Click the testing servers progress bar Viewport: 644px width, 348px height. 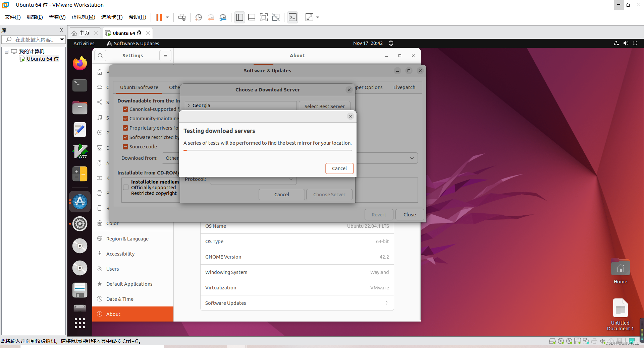[268, 150]
